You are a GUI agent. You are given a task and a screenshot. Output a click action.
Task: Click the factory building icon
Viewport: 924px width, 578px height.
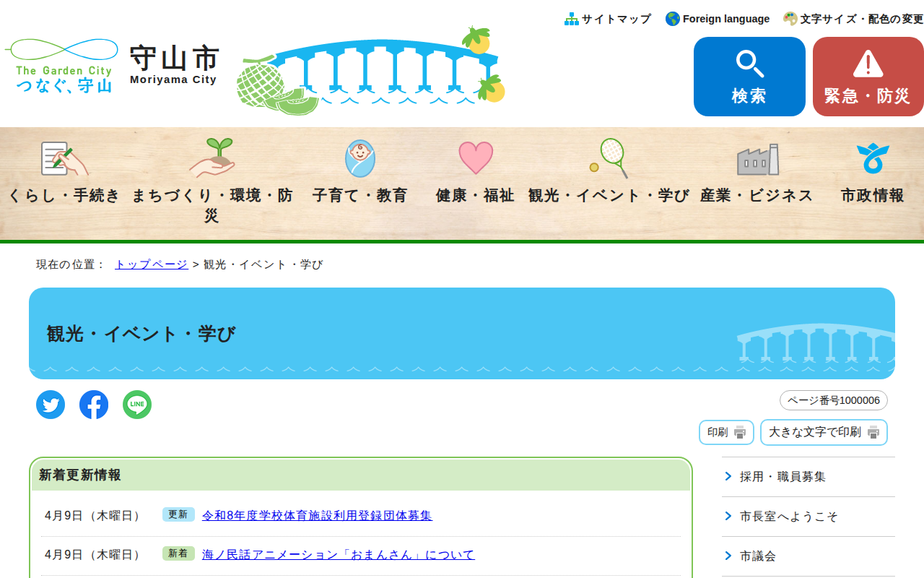(x=757, y=160)
